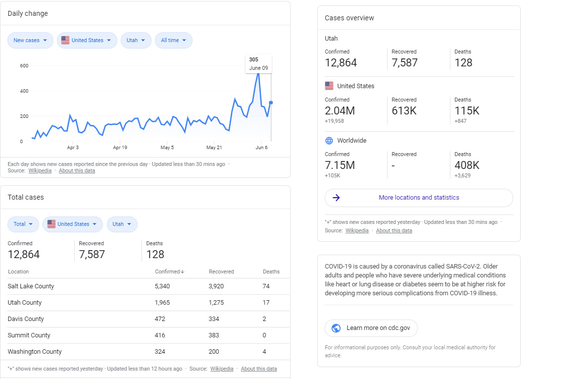Open Wikipedia source link under Daily change
The width and height of the screenshot is (588, 379).
(x=40, y=170)
